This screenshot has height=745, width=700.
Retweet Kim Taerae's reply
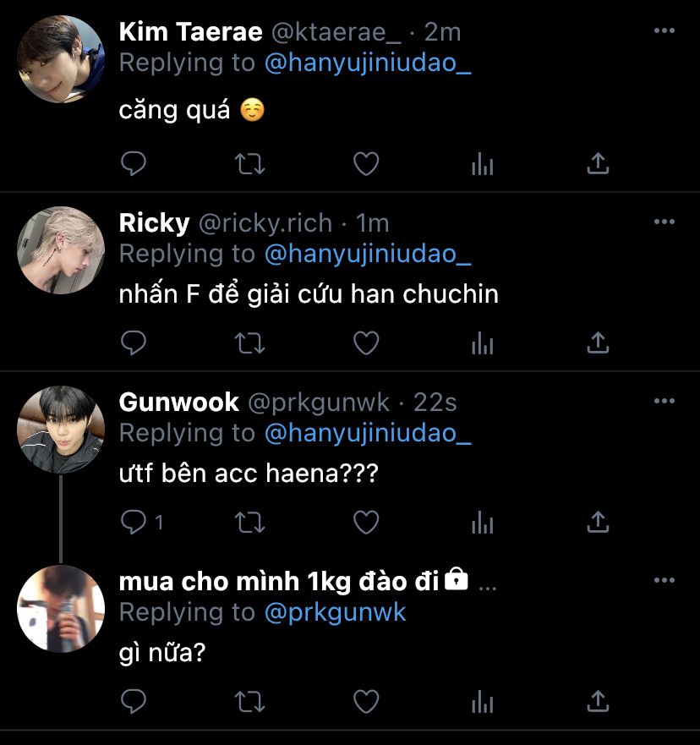click(x=249, y=163)
